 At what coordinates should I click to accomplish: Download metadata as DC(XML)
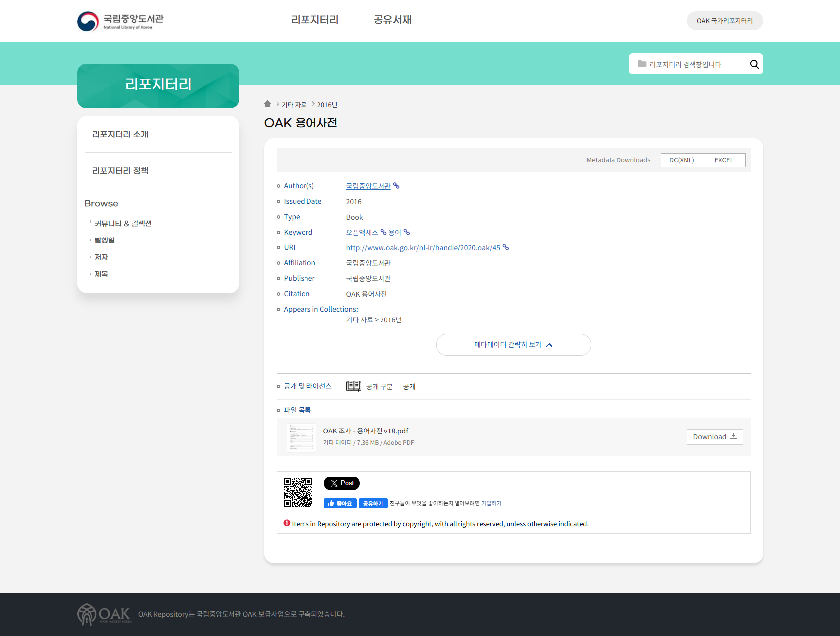(682, 160)
